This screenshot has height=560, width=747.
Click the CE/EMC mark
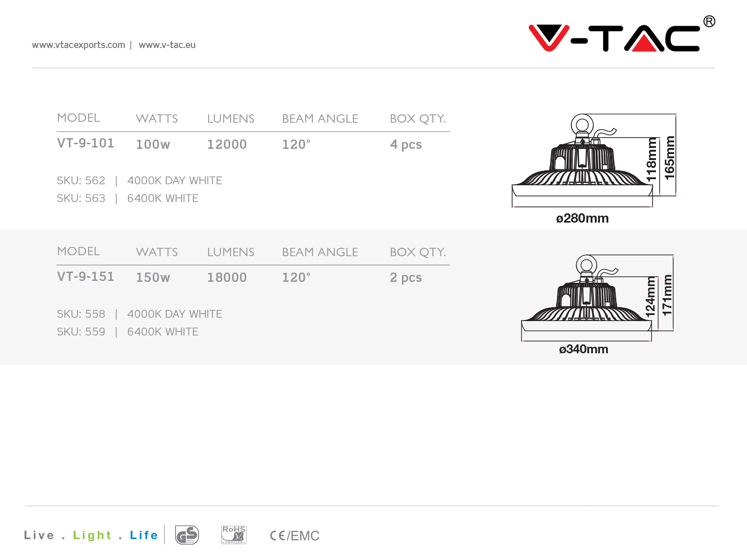pyautogui.click(x=295, y=536)
